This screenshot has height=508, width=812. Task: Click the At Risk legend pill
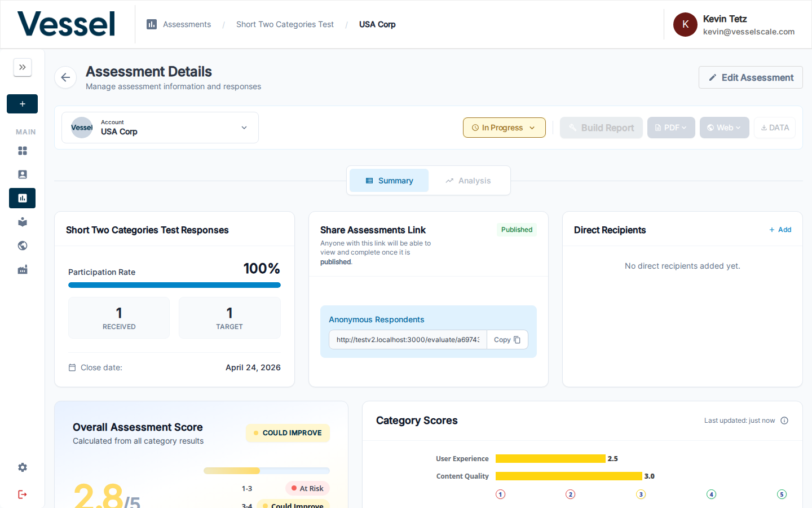click(307, 488)
